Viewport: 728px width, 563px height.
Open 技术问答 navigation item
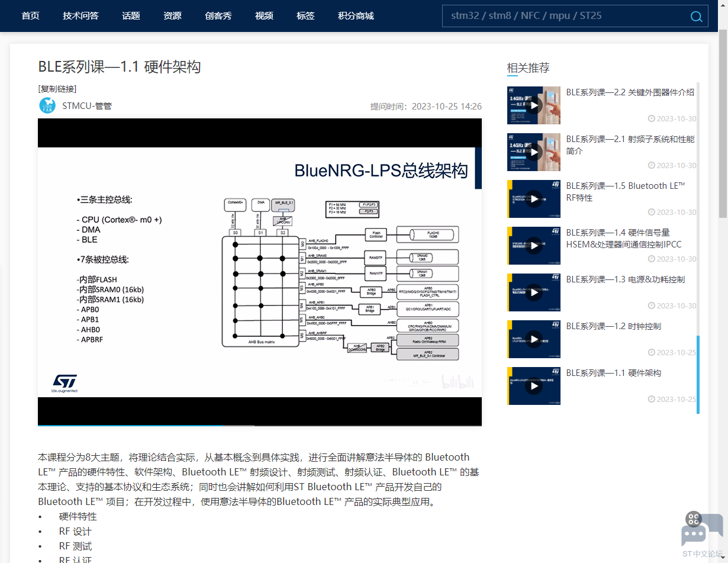[x=80, y=16]
